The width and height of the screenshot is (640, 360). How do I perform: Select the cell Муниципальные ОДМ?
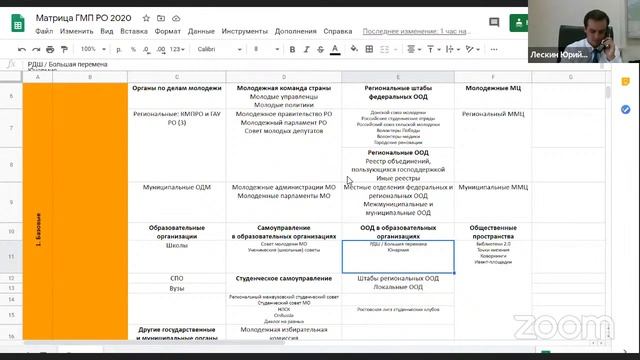point(177,202)
